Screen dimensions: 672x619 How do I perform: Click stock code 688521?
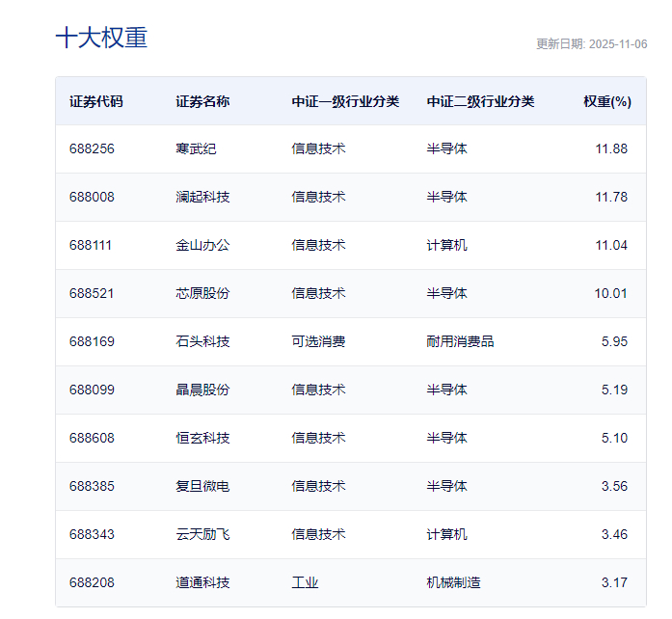(x=92, y=293)
